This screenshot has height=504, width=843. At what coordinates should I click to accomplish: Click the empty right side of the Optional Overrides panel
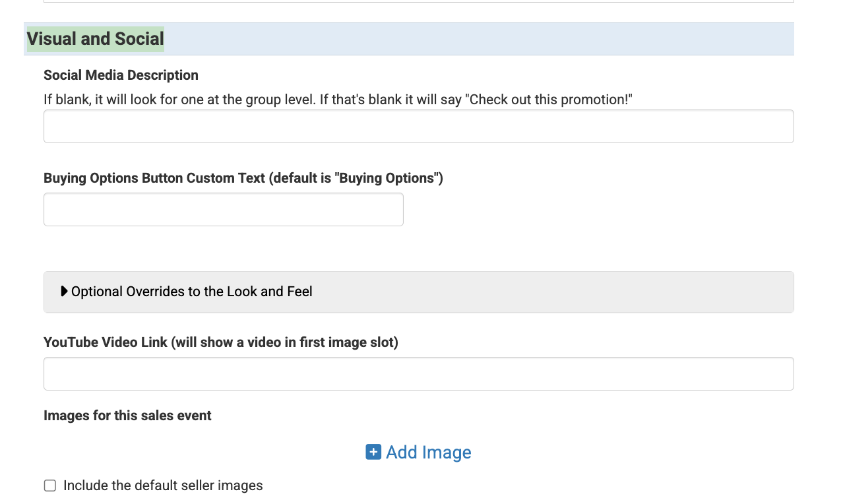pyautogui.click(x=594, y=292)
